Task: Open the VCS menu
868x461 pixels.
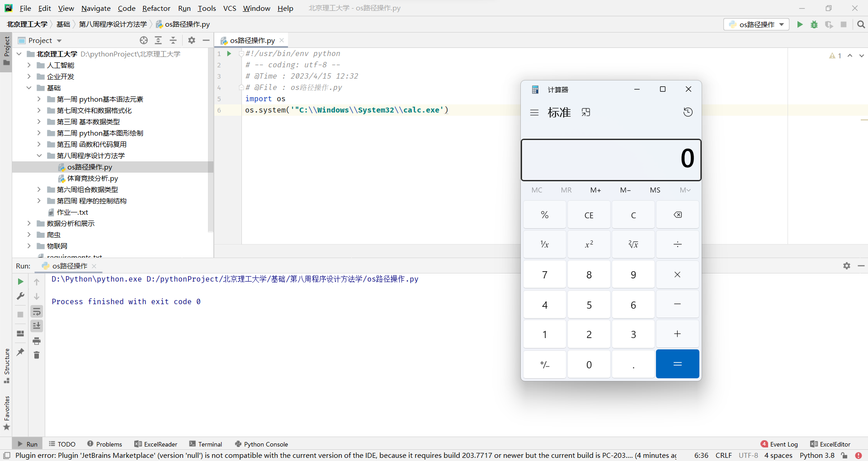Action: coord(230,8)
